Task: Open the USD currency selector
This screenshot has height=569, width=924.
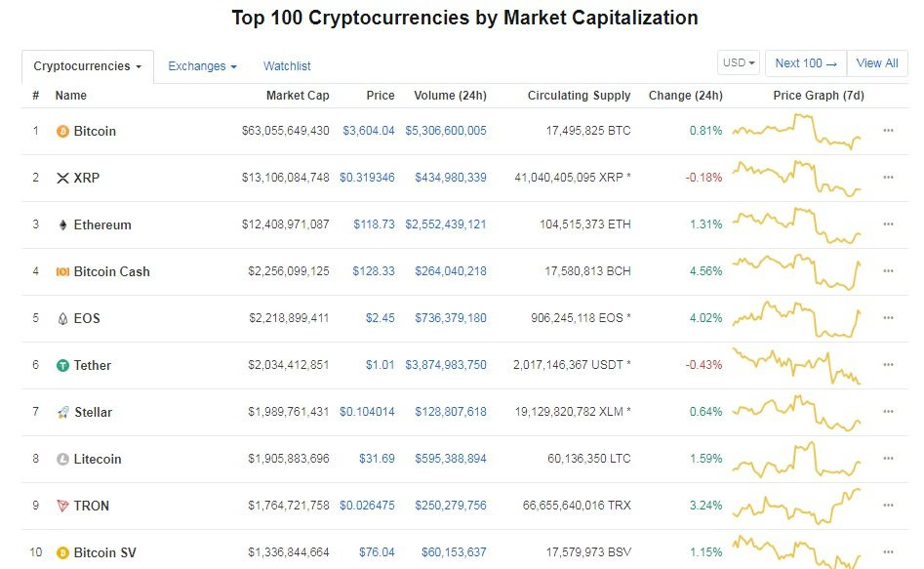Action: 739,63
